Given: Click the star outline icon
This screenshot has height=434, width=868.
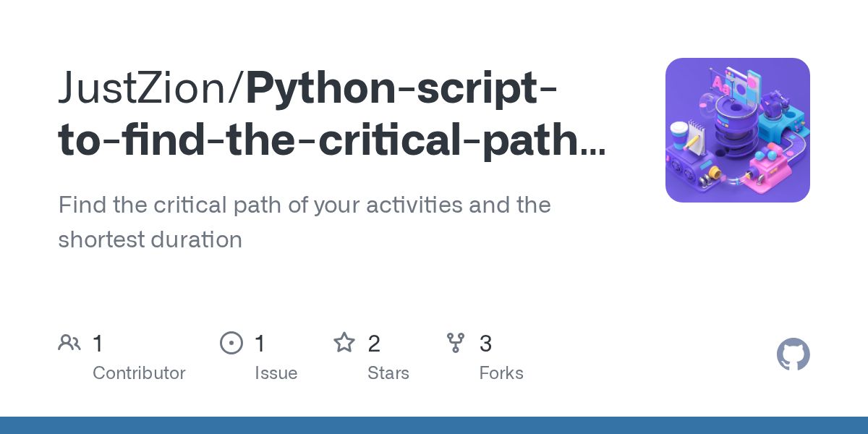Looking at the screenshot, I should 344,343.
